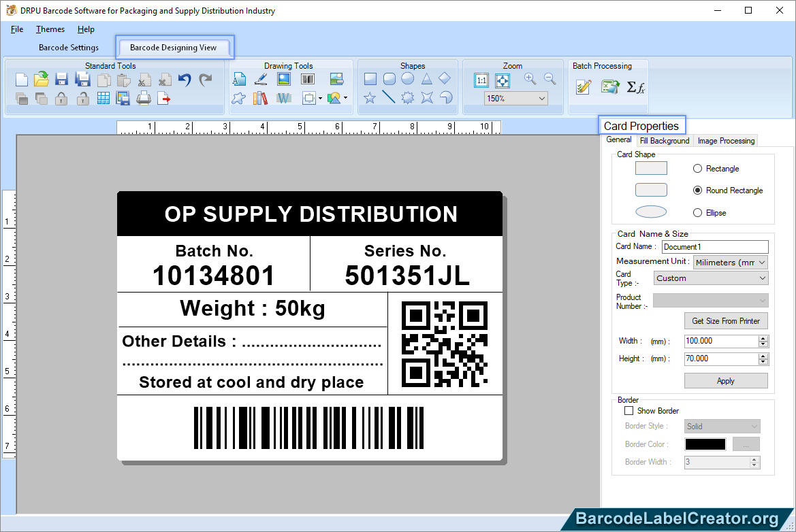Insert an image with the Picture tool
The width and height of the screenshot is (796, 532).
click(283, 79)
